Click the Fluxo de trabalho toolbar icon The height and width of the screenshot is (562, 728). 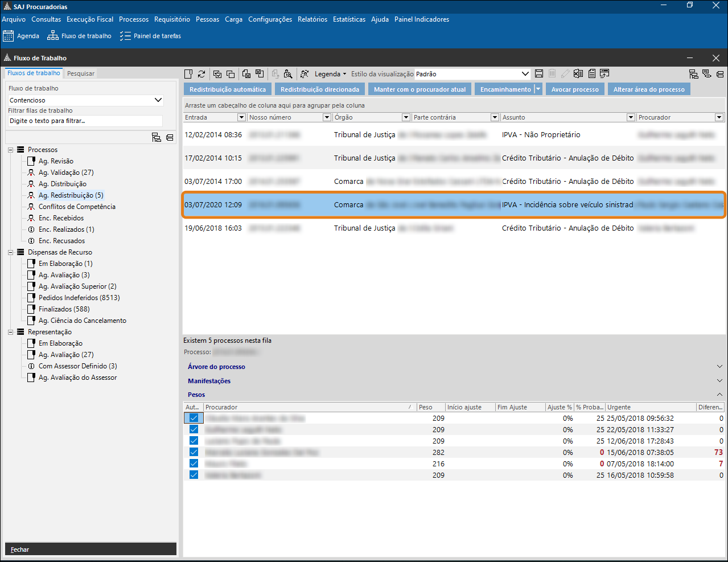53,36
